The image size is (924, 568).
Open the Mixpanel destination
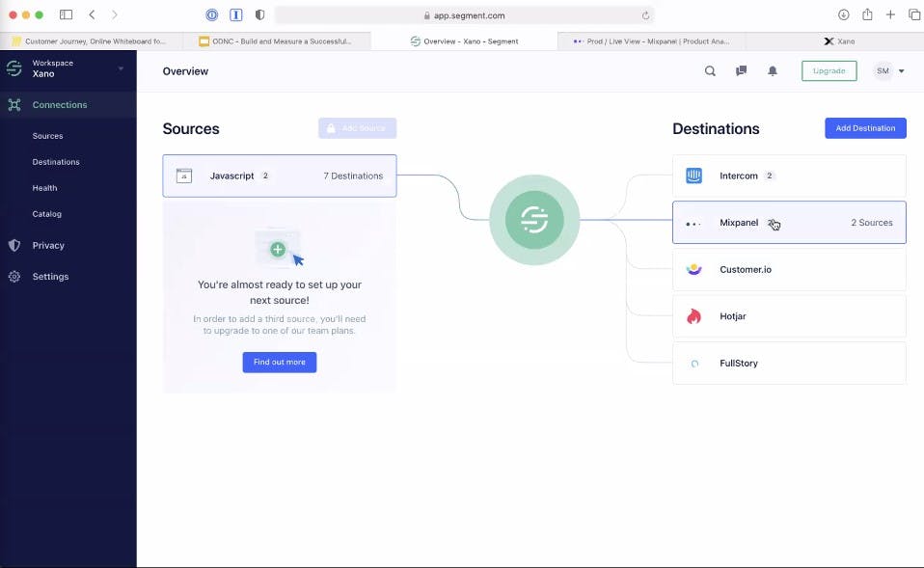tap(789, 223)
